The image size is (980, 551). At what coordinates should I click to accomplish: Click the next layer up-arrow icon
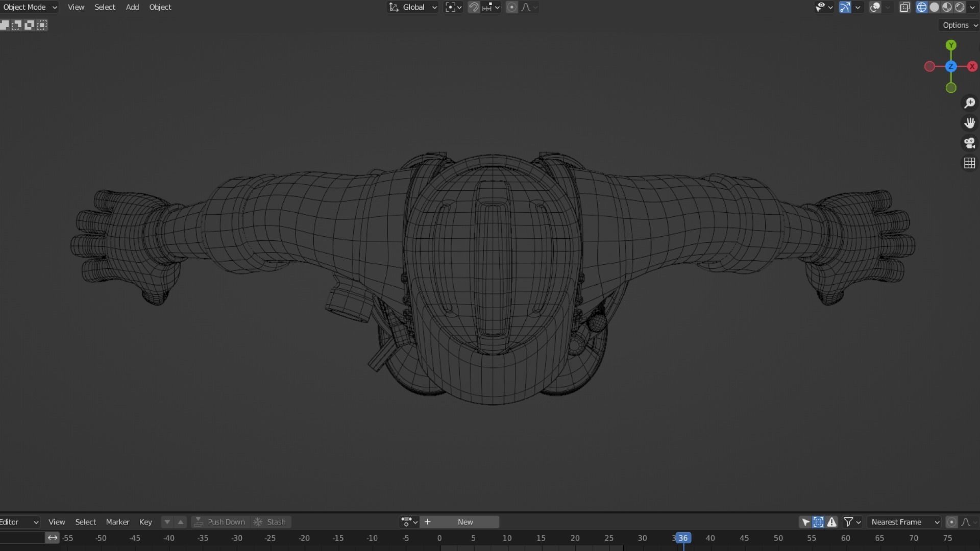point(180,522)
